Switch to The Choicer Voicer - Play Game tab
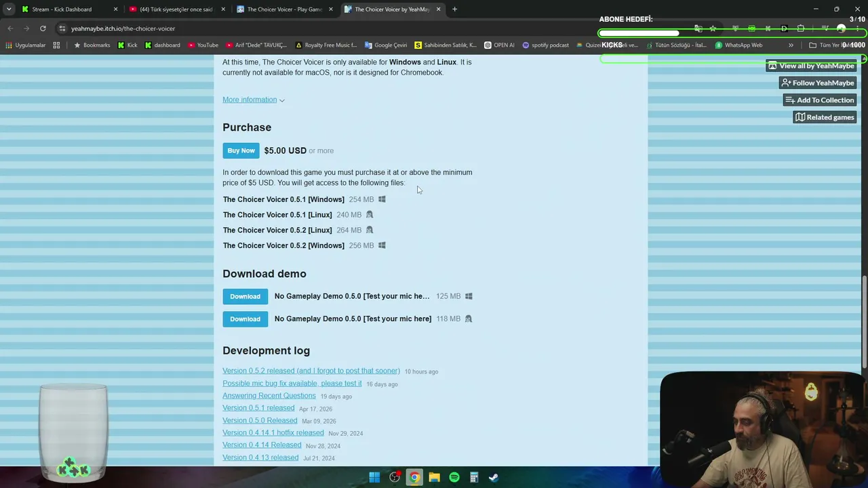Image resolution: width=868 pixels, height=488 pixels. [284, 9]
